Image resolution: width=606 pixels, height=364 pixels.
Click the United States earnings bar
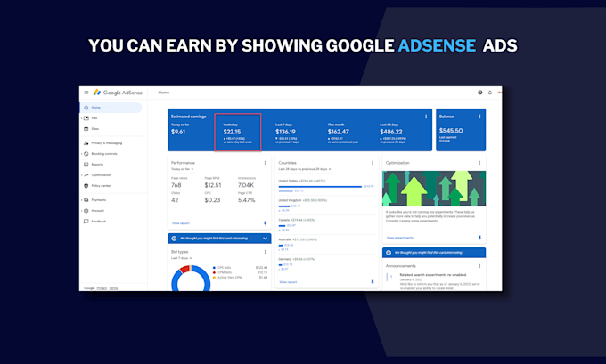pyautogui.click(x=320, y=186)
